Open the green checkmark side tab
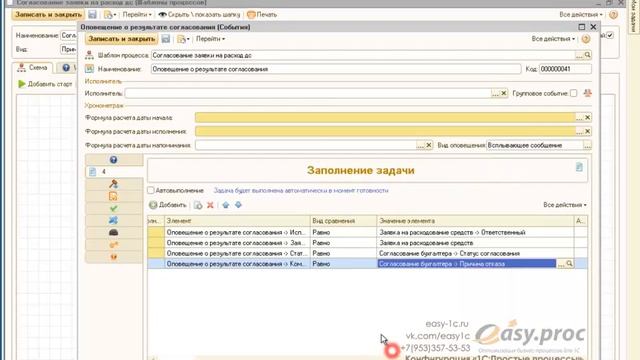Image resolution: width=640 pixels, height=360 pixels. [114, 208]
